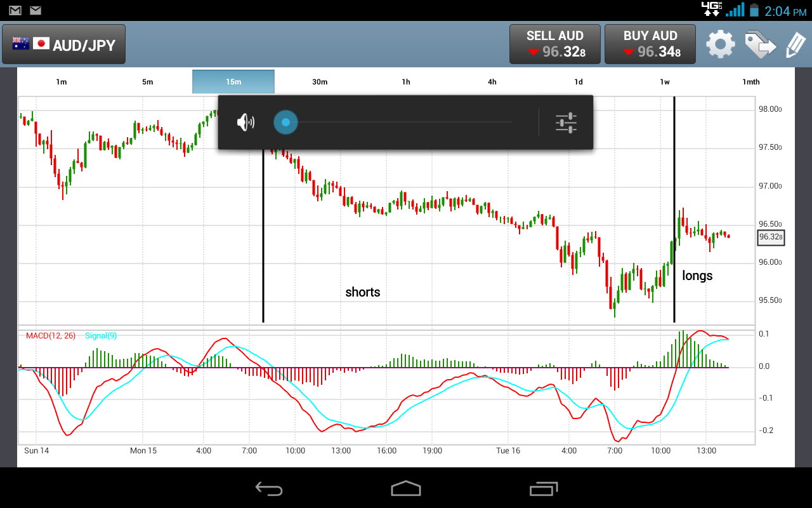The height and width of the screenshot is (508, 812).
Task: Select the drawing pencil tool
Action: coord(797,44)
